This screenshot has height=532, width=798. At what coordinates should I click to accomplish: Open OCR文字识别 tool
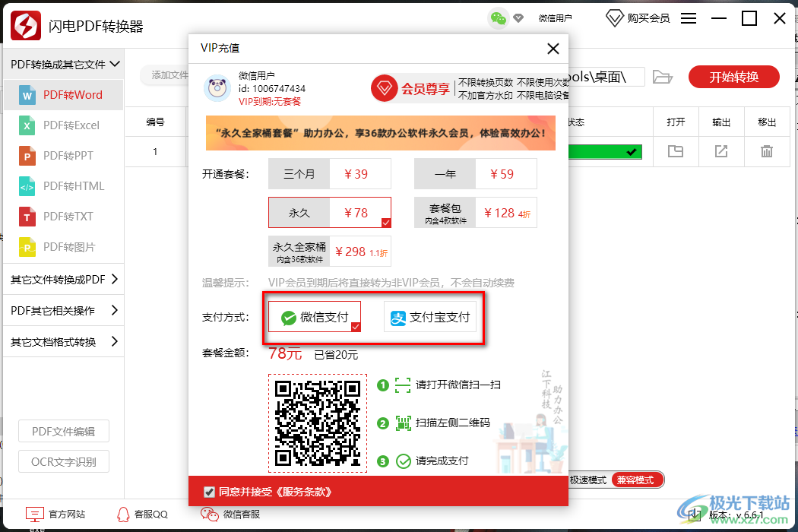[x=64, y=462]
